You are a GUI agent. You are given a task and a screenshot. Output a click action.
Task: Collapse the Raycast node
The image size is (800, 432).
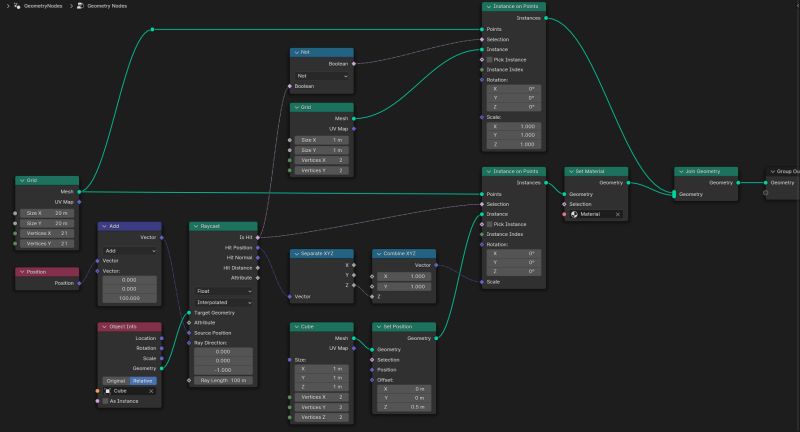pos(195,226)
